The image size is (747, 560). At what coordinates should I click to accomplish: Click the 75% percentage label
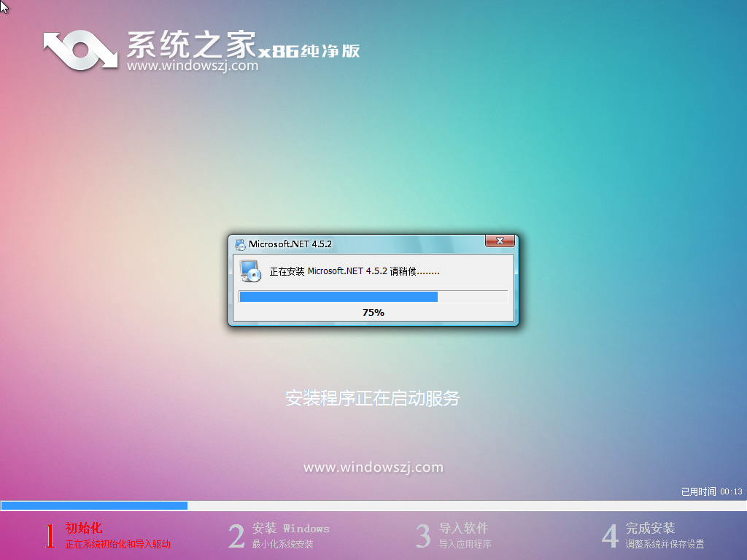373,312
